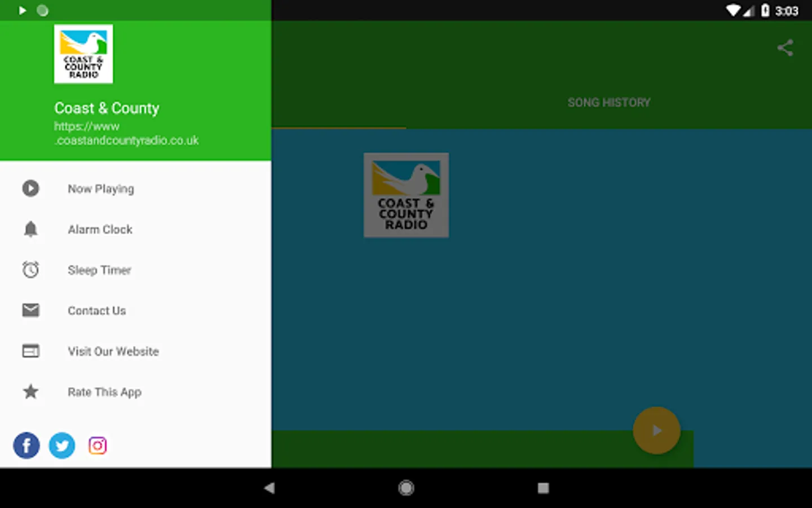Image resolution: width=812 pixels, height=508 pixels.
Task: Select the Alarm Clock menu entry
Action: click(x=135, y=229)
